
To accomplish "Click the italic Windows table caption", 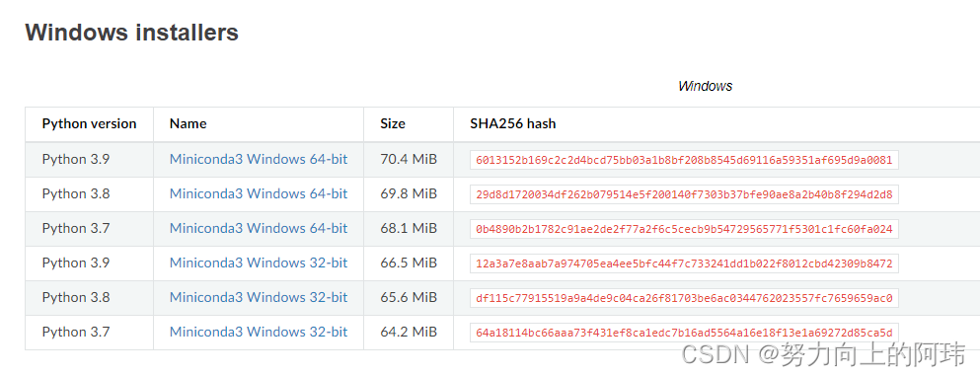I will [705, 86].
